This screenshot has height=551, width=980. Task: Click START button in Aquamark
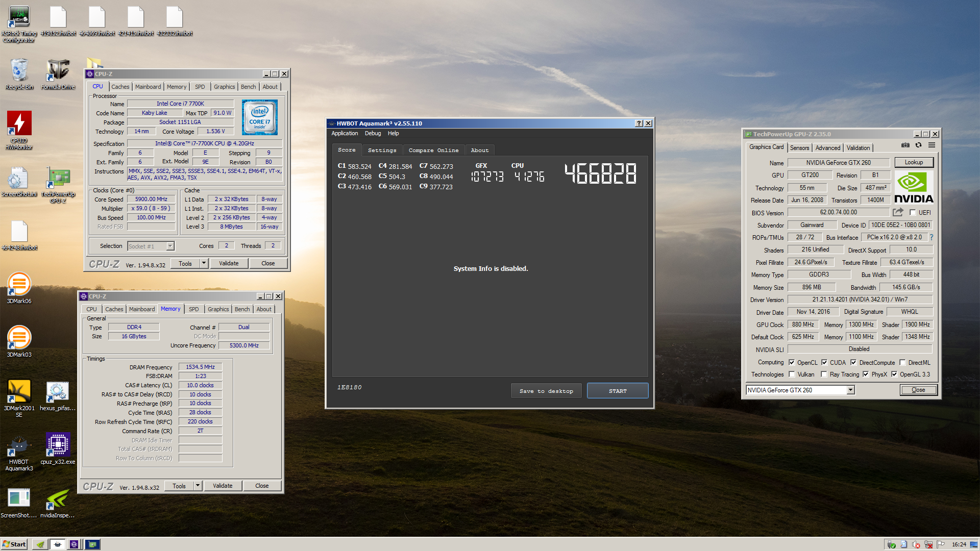pos(618,391)
